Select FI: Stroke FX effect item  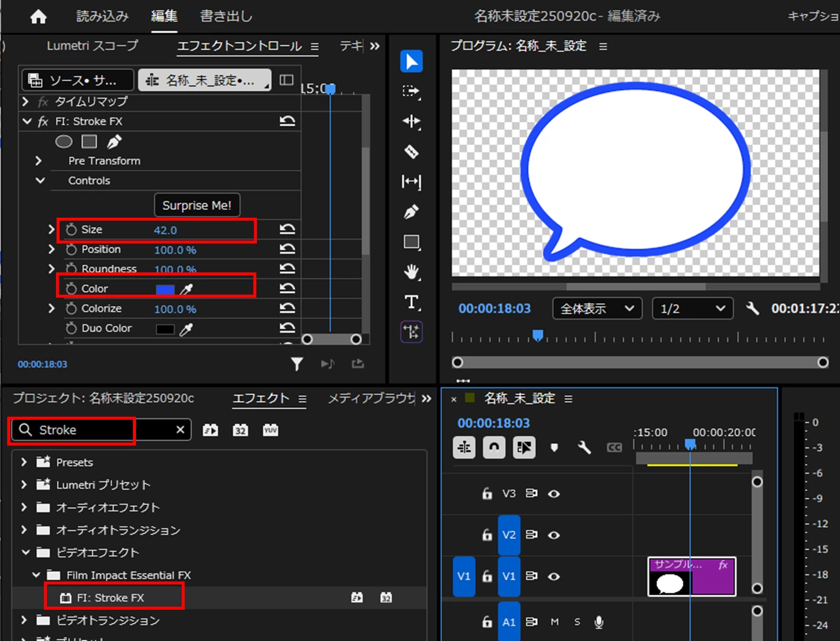(x=111, y=598)
